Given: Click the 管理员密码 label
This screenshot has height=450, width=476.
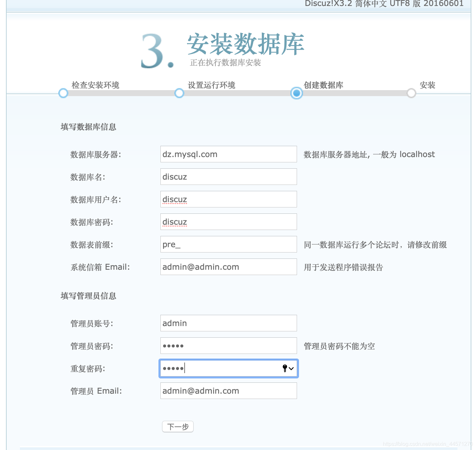Looking at the screenshot, I should coord(92,346).
